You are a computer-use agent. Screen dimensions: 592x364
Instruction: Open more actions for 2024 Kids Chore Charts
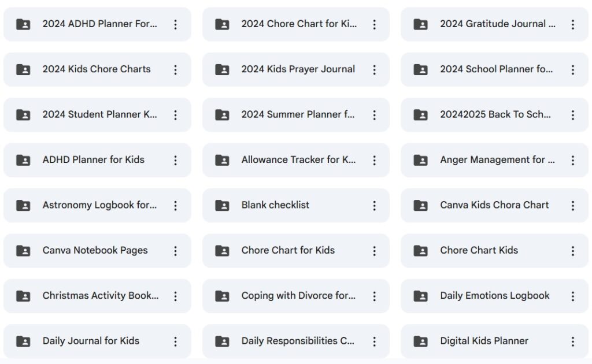point(176,70)
